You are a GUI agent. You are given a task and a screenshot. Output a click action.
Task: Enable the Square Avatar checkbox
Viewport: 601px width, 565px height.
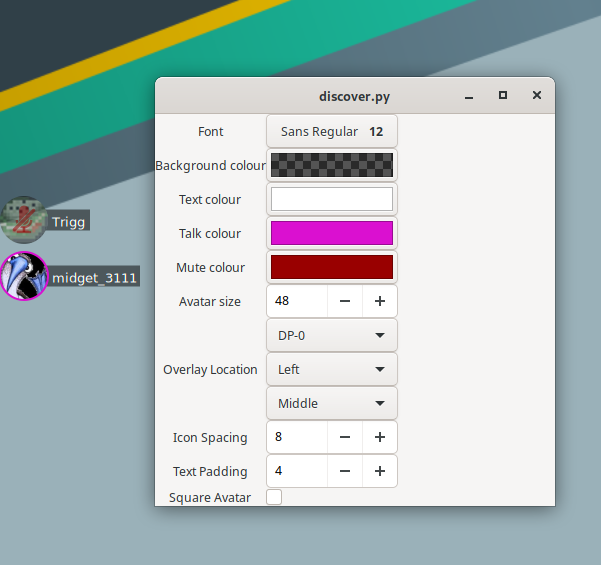pos(274,497)
